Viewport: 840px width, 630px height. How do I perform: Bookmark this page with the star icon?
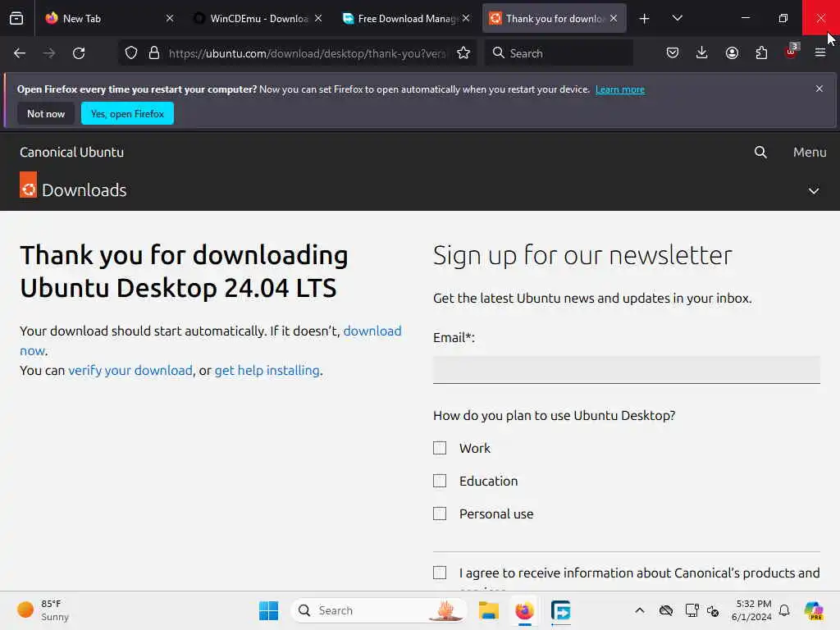coord(463,53)
